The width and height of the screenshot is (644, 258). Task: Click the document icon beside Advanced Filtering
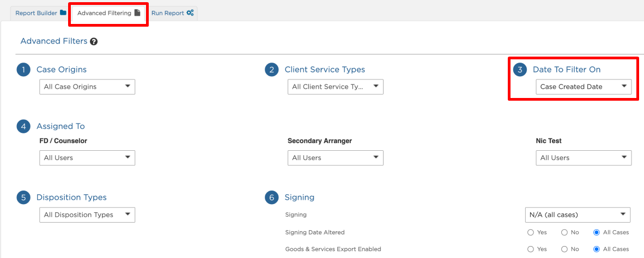tap(137, 13)
